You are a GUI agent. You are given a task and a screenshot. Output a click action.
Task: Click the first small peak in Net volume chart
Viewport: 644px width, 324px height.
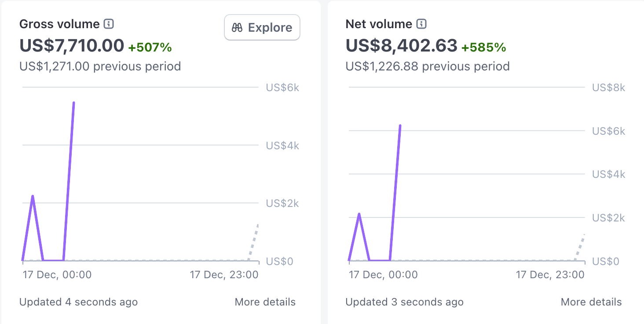click(x=359, y=214)
